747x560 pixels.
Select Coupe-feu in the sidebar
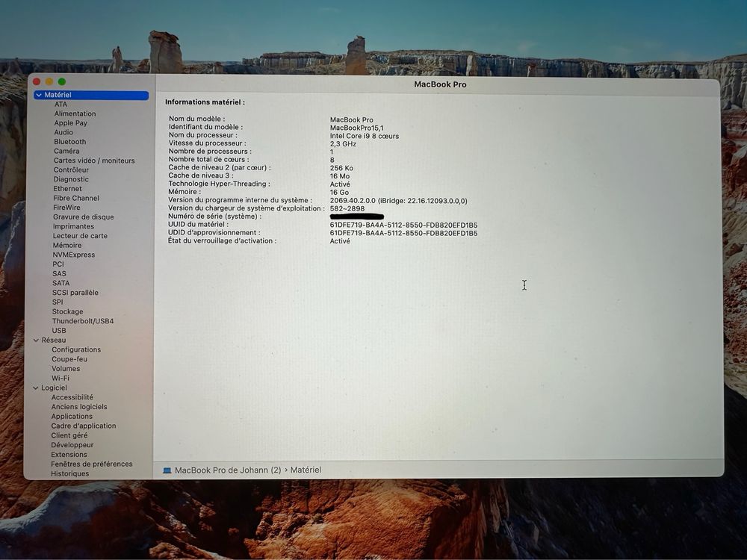coord(69,360)
